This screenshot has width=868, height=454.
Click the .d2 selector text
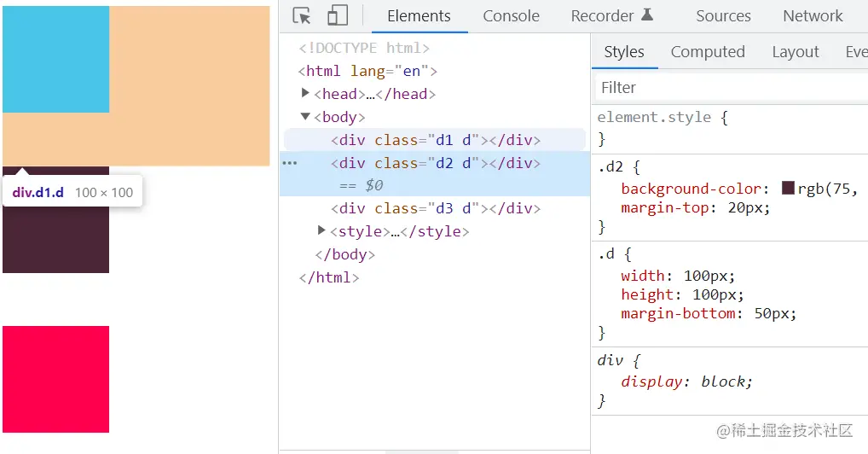[610, 166]
